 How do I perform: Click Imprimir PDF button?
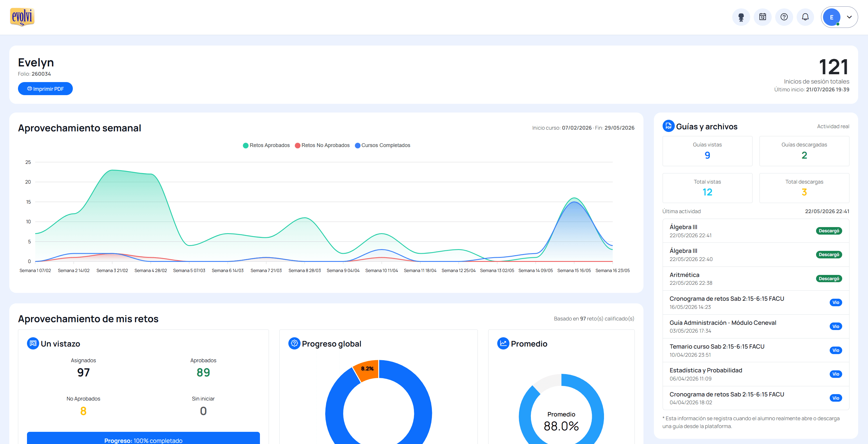tap(45, 89)
